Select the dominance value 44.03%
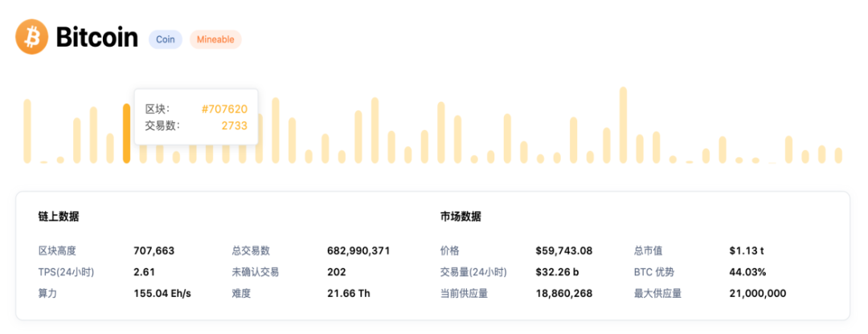This screenshot has height=334, width=868. click(748, 272)
